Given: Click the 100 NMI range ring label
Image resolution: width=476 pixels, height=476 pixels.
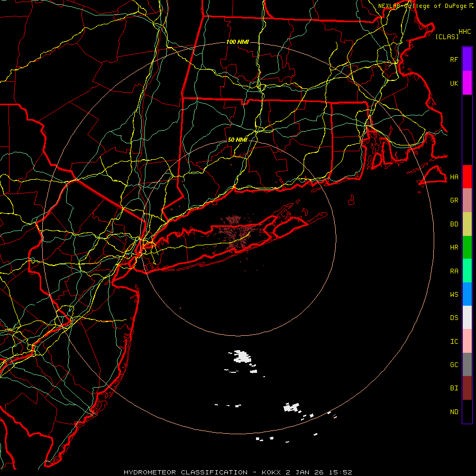Looking at the screenshot, I should pyautogui.click(x=237, y=42).
